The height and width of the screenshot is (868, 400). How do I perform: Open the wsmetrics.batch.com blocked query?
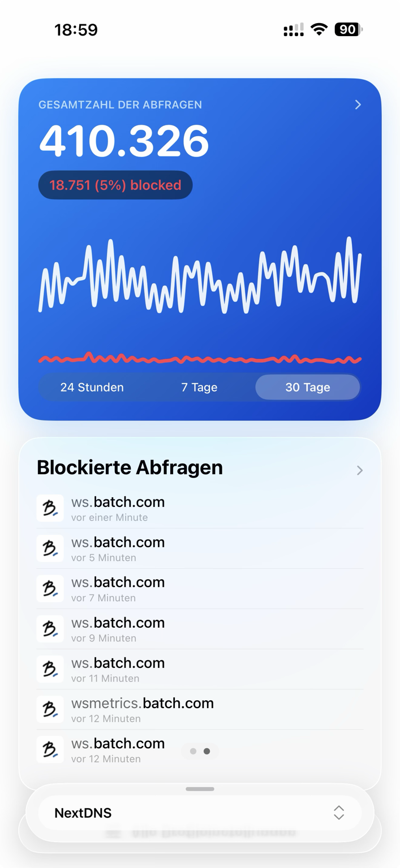200,710
